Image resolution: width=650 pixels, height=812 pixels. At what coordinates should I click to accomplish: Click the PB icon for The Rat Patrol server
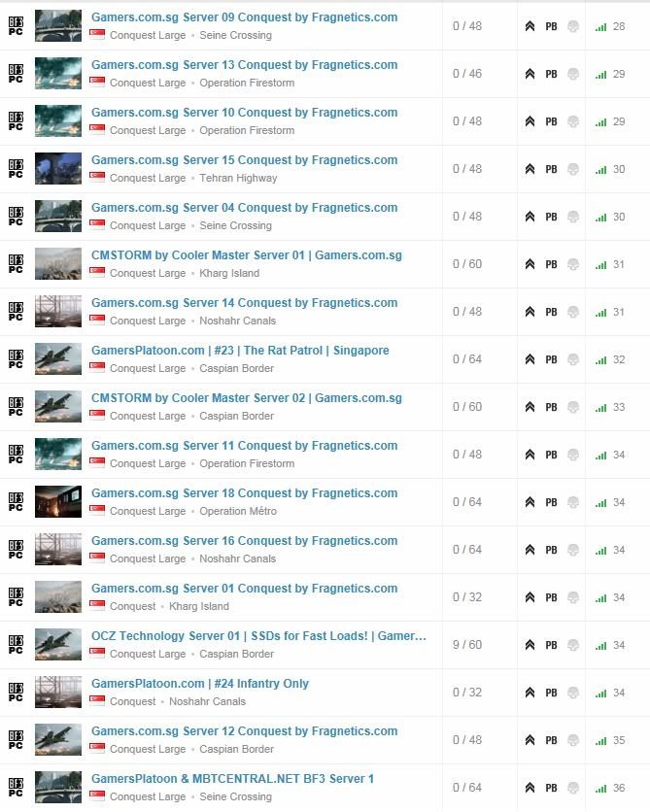pos(551,359)
